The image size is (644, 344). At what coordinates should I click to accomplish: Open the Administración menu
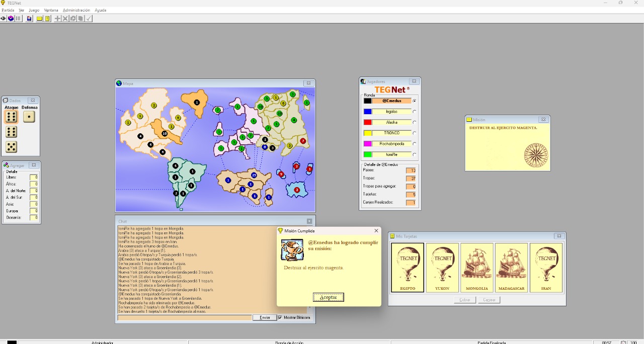point(76,10)
